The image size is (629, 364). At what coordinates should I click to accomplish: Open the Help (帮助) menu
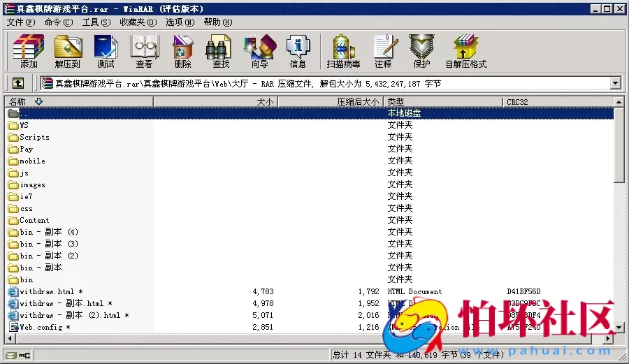218,22
